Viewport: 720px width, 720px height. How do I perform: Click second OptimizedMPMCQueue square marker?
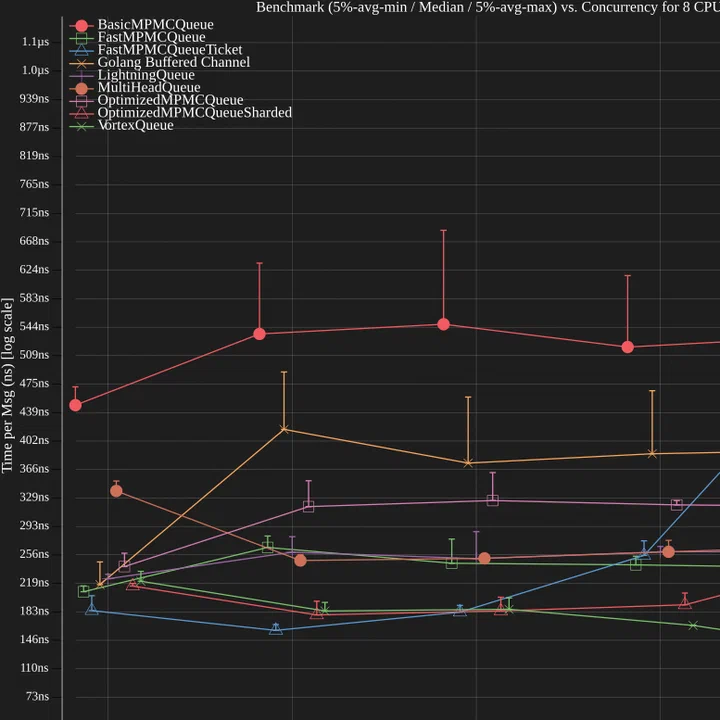click(x=309, y=507)
